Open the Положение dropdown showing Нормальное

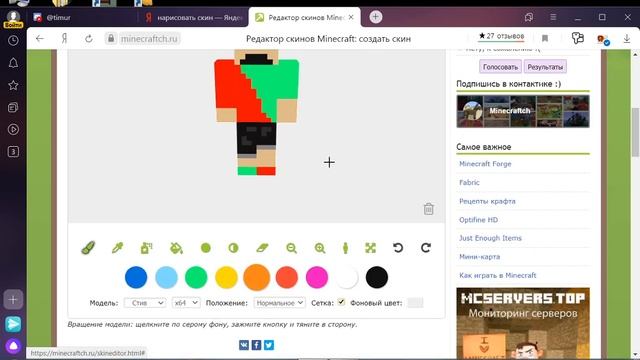tap(280, 303)
